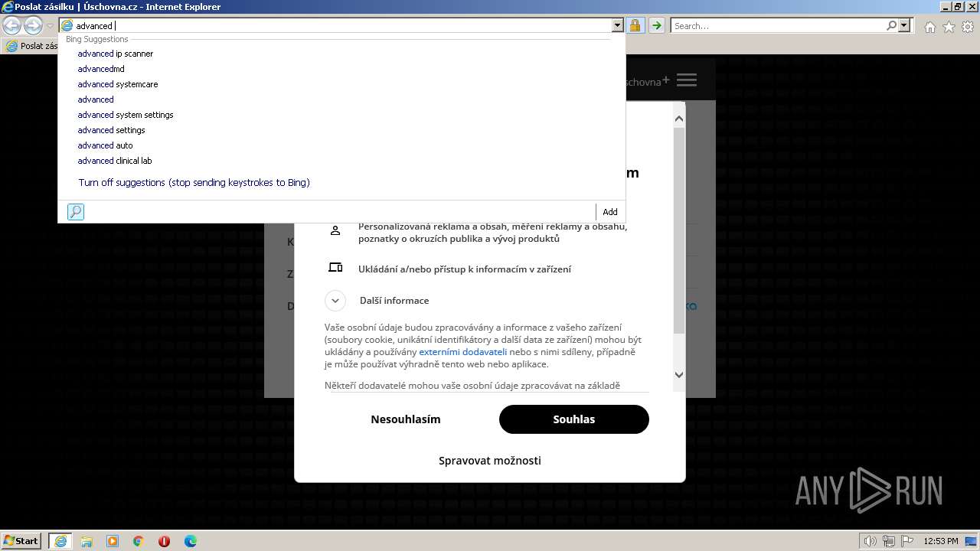
Task: Click the Home icon
Action: pyautogui.click(x=929, y=27)
